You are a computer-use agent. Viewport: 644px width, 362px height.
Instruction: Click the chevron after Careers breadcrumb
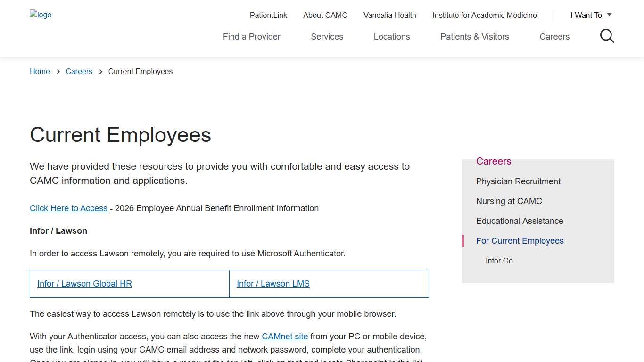(100, 71)
